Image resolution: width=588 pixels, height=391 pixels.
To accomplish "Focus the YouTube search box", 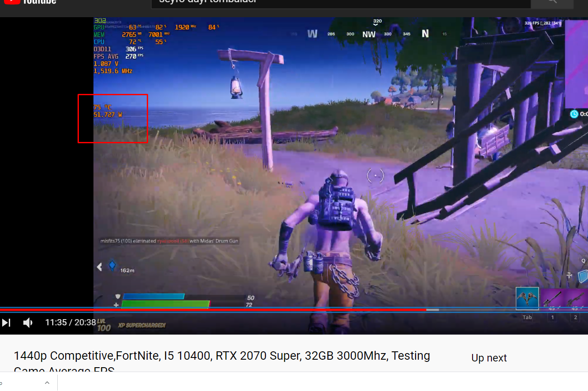I will 341,4.
